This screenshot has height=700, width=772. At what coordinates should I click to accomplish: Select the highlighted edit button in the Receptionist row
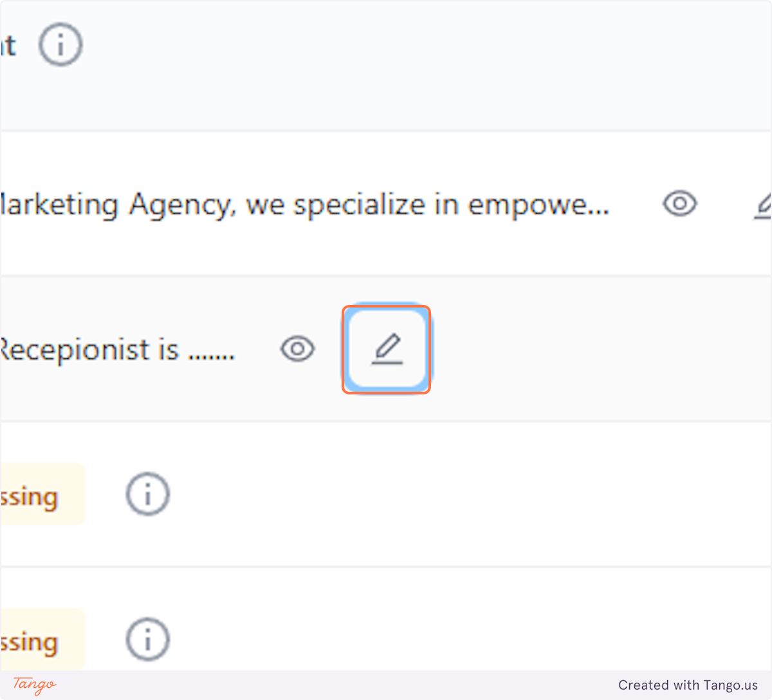(x=386, y=349)
